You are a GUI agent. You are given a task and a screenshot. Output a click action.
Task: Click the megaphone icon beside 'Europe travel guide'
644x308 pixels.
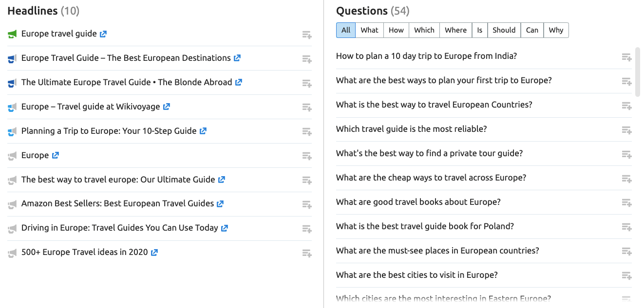point(13,34)
